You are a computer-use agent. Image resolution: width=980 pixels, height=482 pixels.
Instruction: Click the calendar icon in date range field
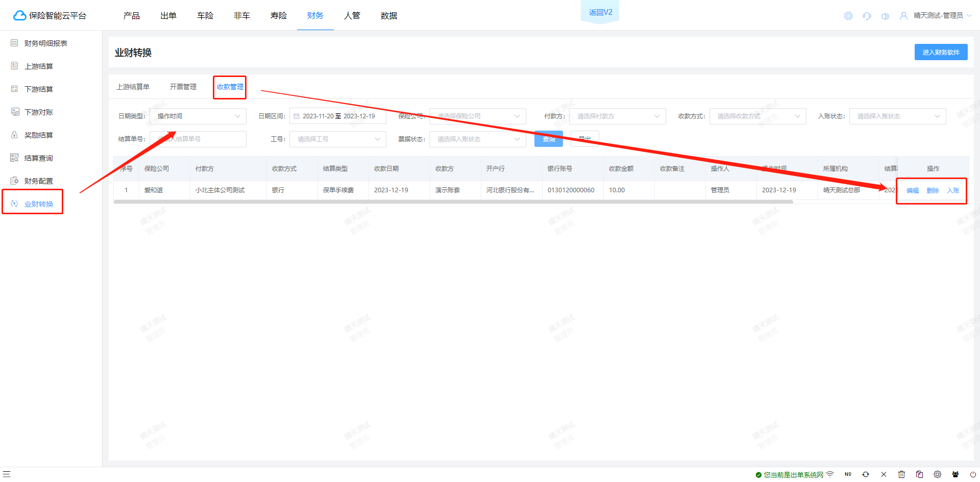point(297,116)
